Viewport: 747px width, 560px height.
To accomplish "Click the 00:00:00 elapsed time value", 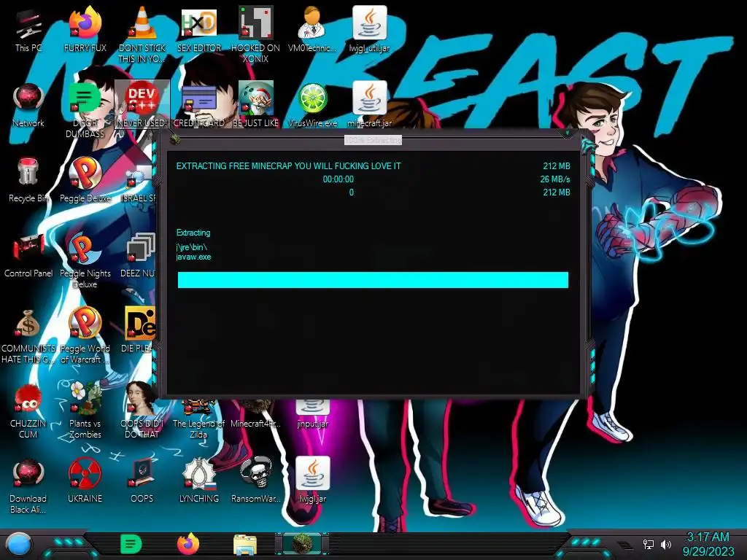I will click(338, 179).
